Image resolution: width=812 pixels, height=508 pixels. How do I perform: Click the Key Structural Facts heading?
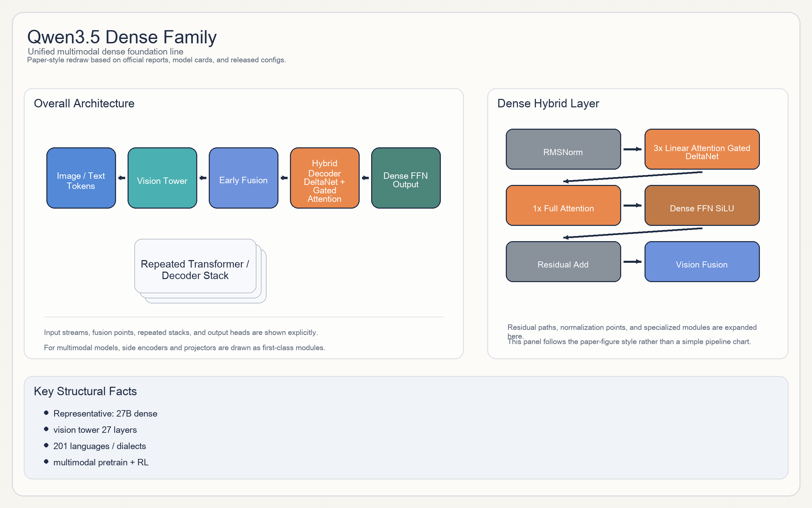[x=85, y=391]
